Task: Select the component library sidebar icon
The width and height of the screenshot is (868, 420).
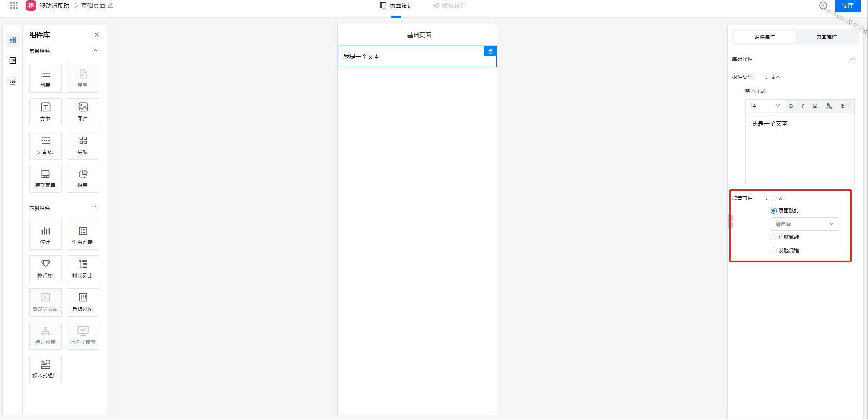Action: coord(13,40)
